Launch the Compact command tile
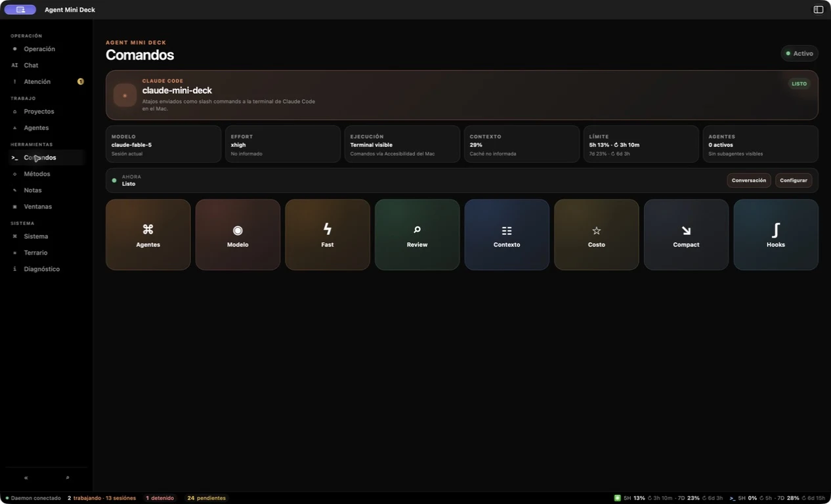 [x=686, y=235]
